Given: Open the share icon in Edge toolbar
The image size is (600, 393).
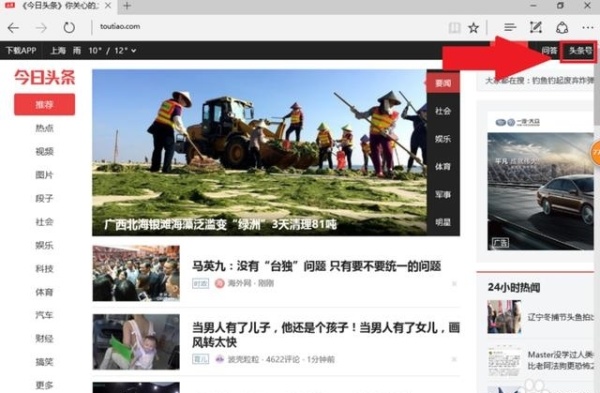Looking at the screenshot, I should (x=562, y=28).
